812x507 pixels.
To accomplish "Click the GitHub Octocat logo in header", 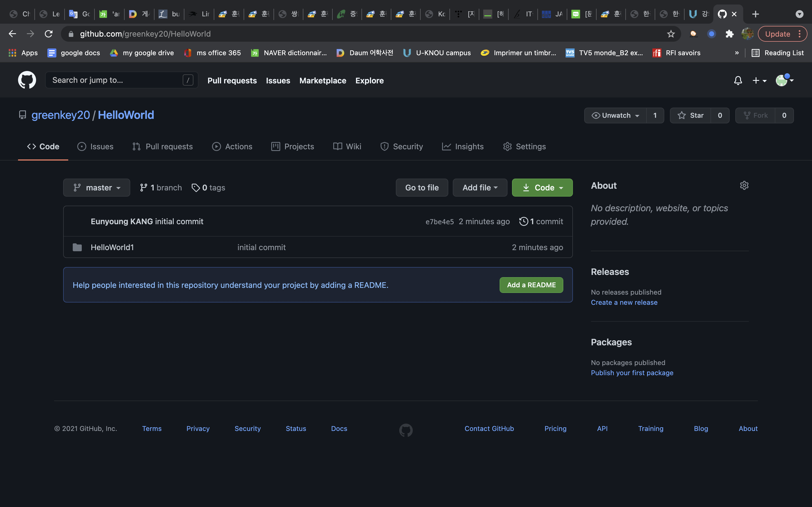I will 27,80.
